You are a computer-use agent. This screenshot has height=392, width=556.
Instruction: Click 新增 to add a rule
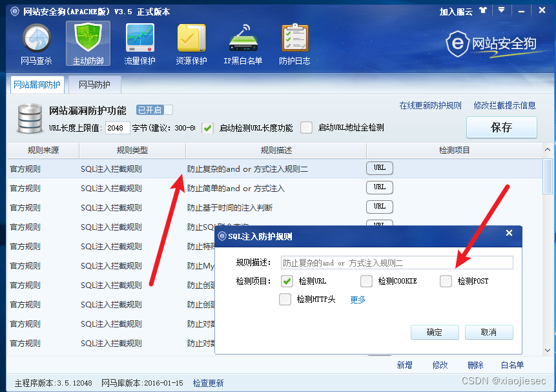click(x=405, y=365)
